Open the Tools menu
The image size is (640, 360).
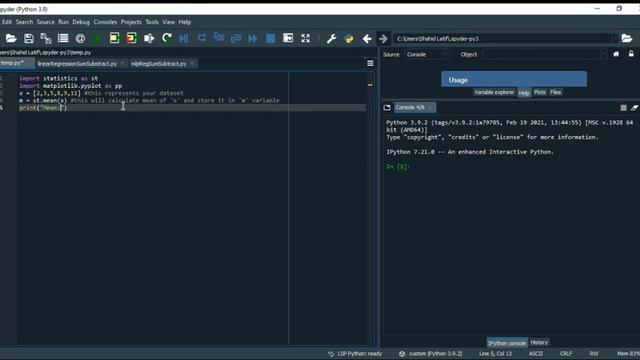[152, 22]
